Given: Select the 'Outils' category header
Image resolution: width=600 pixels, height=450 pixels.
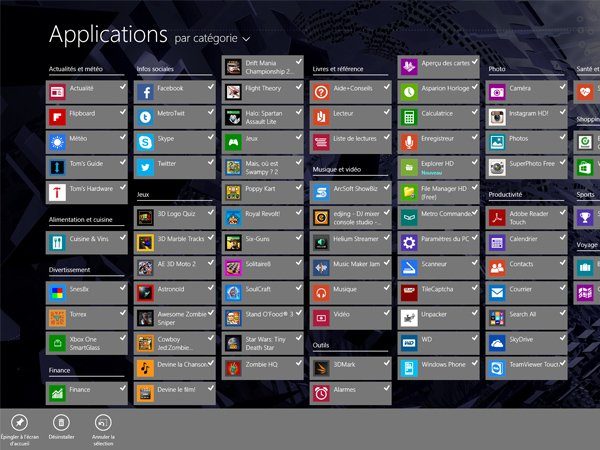Looking at the screenshot, I should [321, 345].
